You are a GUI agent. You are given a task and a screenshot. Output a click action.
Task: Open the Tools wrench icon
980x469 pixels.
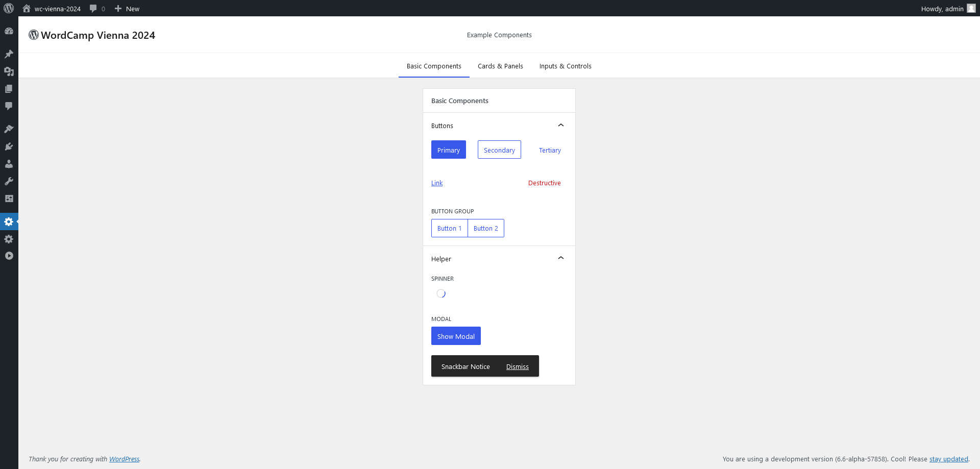click(x=9, y=181)
